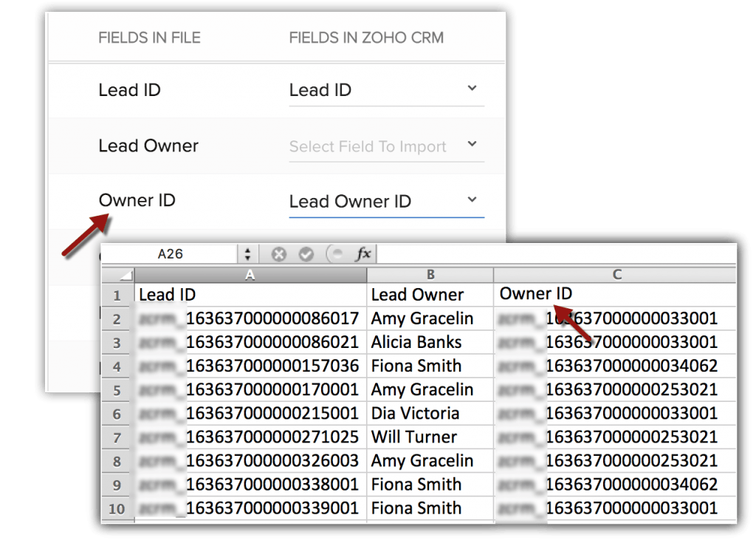Select column C header
Viewport: 756px width, 543px height.
point(615,275)
